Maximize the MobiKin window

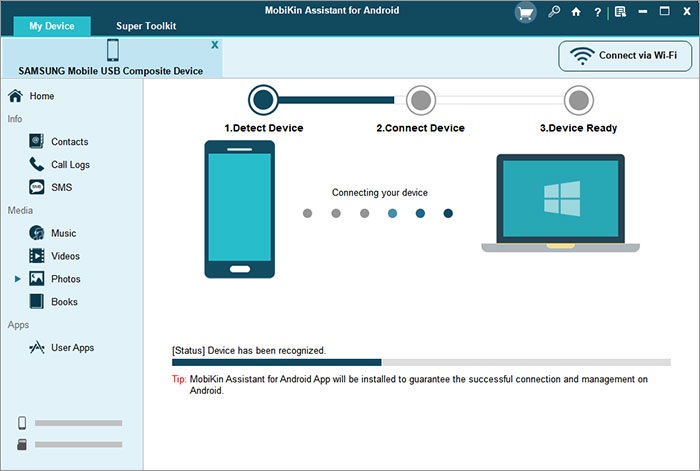(x=665, y=11)
